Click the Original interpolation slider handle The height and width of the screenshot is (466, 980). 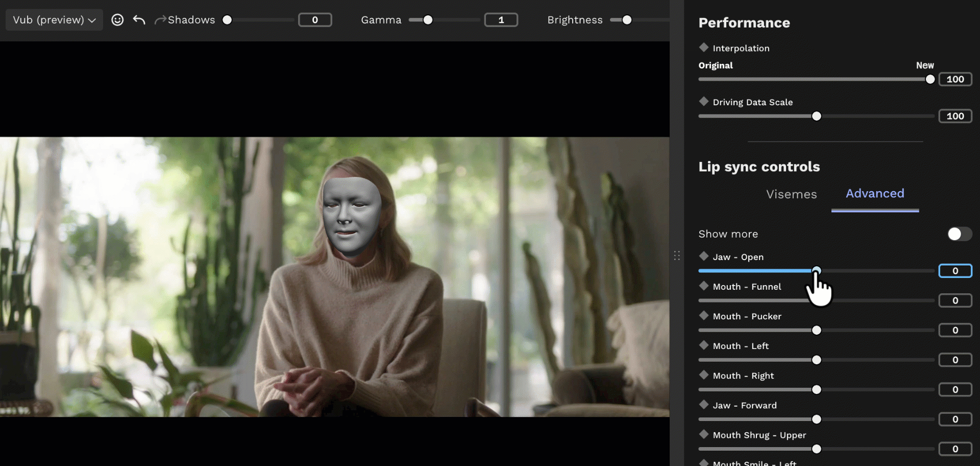(x=930, y=79)
